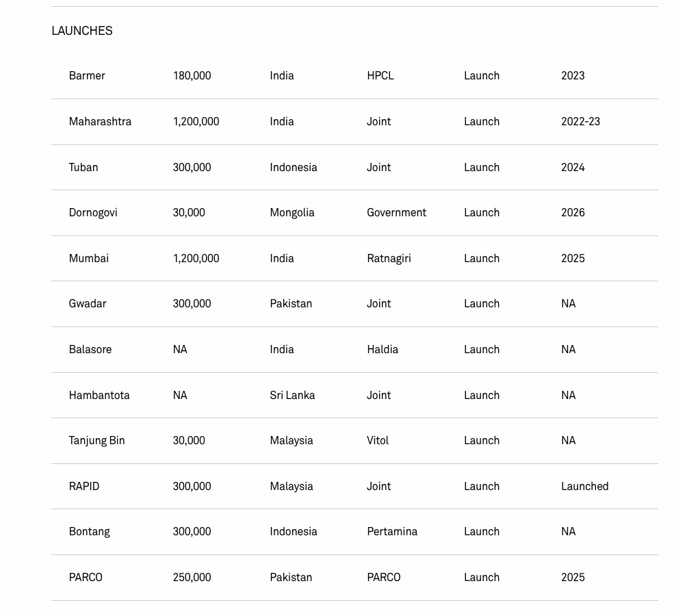Click the LAUNCHES section heading
674x616 pixels.
[81, 31]
